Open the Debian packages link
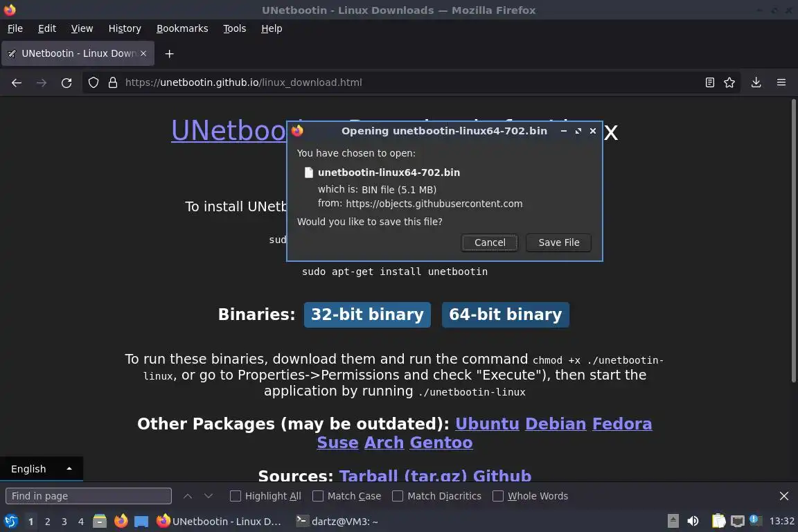Viewport: 798px width, 532px height. (556, 424)
